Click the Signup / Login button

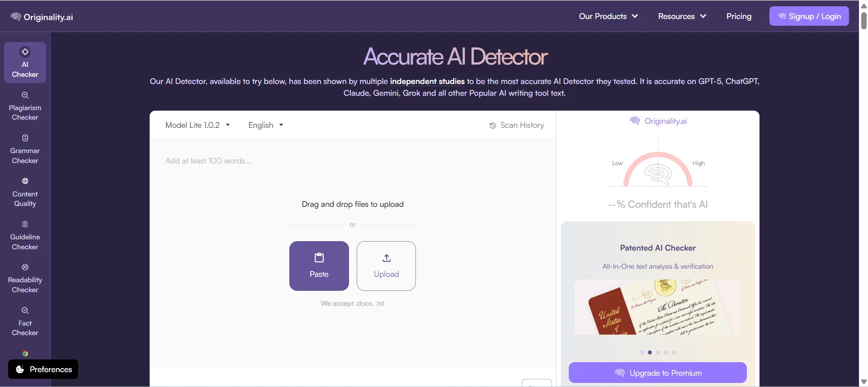(x=809, y=16)
